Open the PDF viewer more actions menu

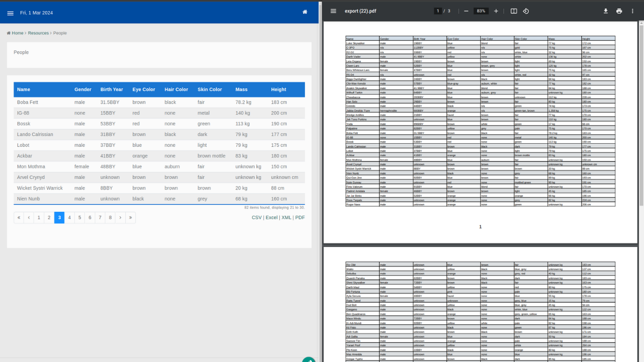632,11
